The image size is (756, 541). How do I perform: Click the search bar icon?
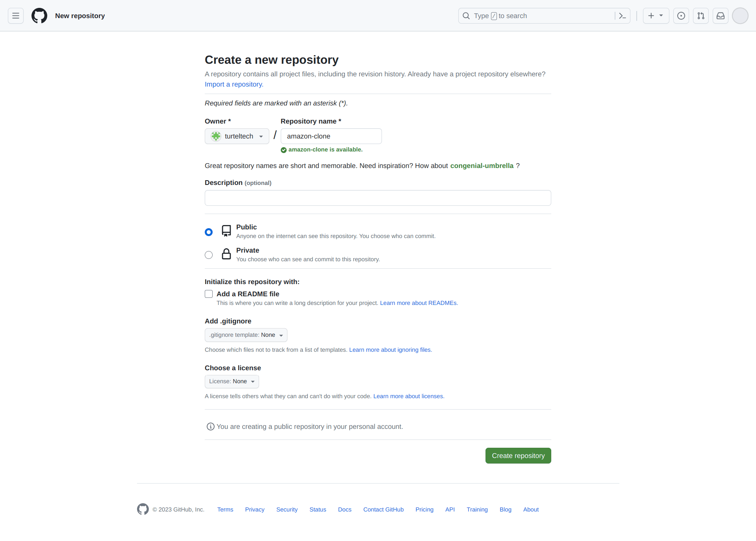(x=466, y=16)
